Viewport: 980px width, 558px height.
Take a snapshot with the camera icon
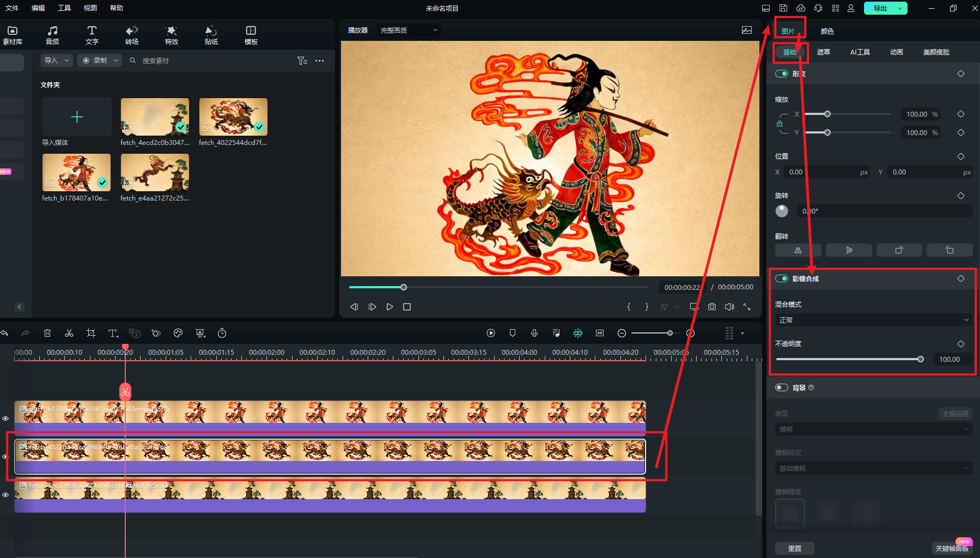pos(712,307)
